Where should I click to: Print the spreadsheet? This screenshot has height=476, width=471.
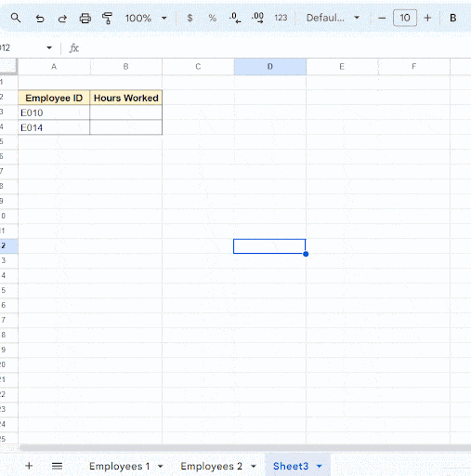point(85,19)
